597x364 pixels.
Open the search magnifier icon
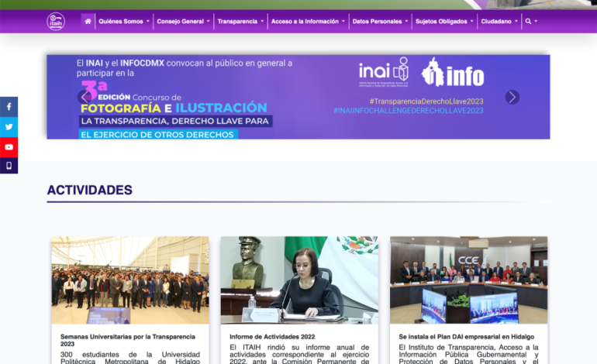click(529, 22)
